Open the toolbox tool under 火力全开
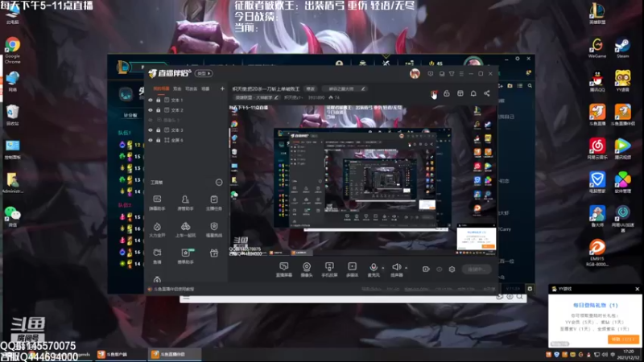The image size is (644, 362). point(157,256)
